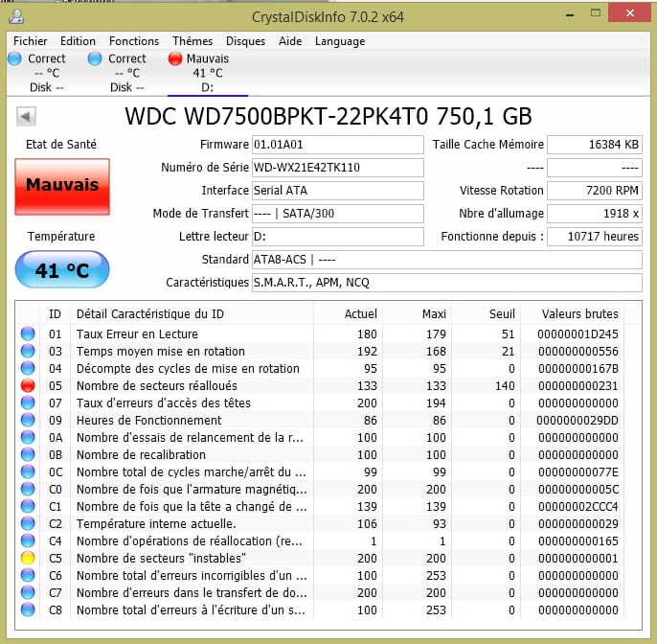Click blue status icon for Taux Erreur en Lecture
Viewport: 657px width, 644px height.
[28, 333]
